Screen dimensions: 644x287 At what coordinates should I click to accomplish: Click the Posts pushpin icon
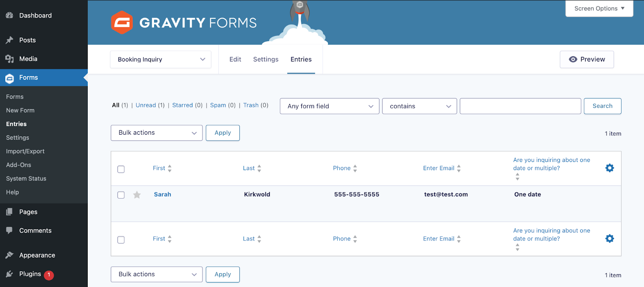tap(10, 40)
